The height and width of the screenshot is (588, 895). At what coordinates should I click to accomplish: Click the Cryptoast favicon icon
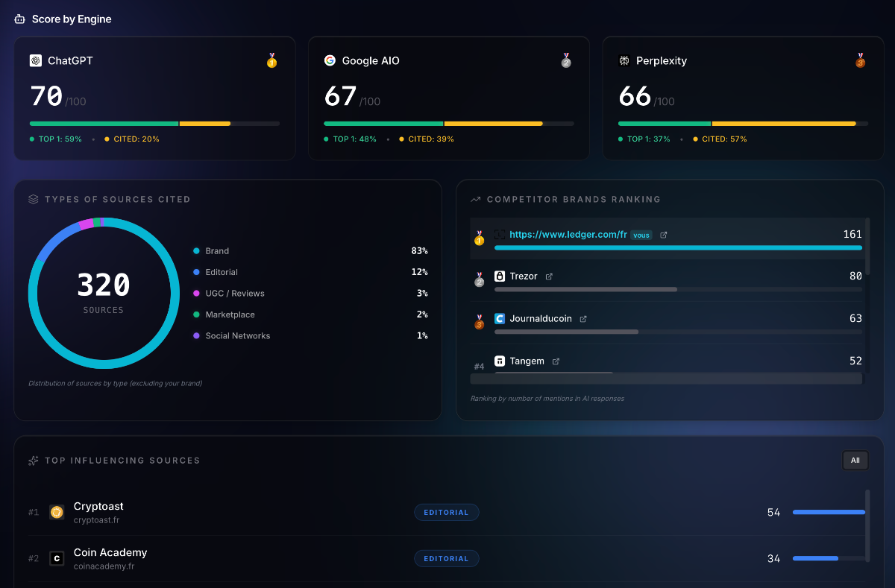coord(57,512)
